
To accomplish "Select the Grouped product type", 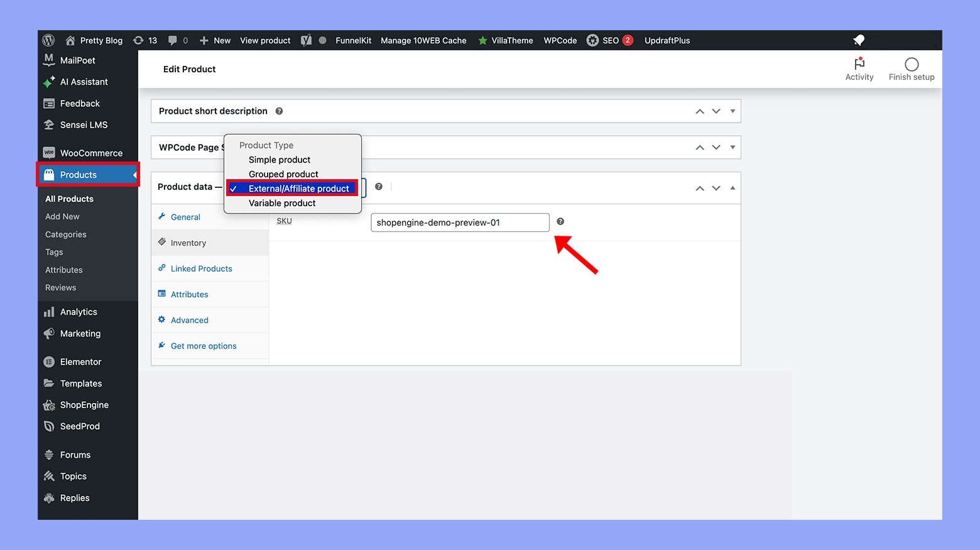I will pos(283,174).
